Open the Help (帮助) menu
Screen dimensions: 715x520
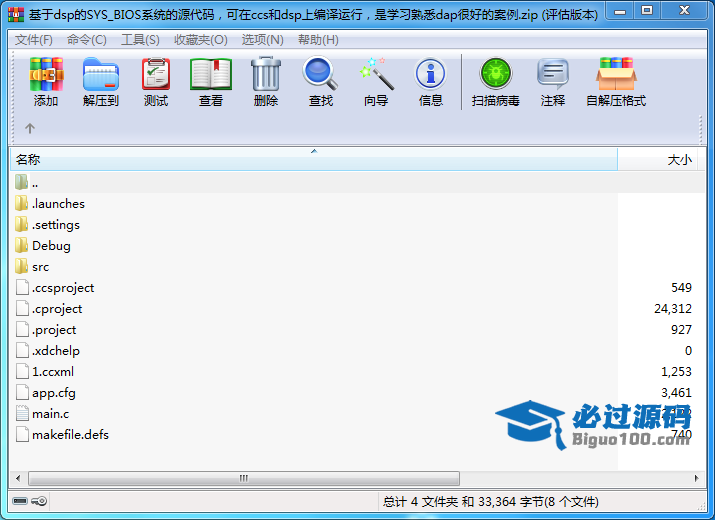318,40
